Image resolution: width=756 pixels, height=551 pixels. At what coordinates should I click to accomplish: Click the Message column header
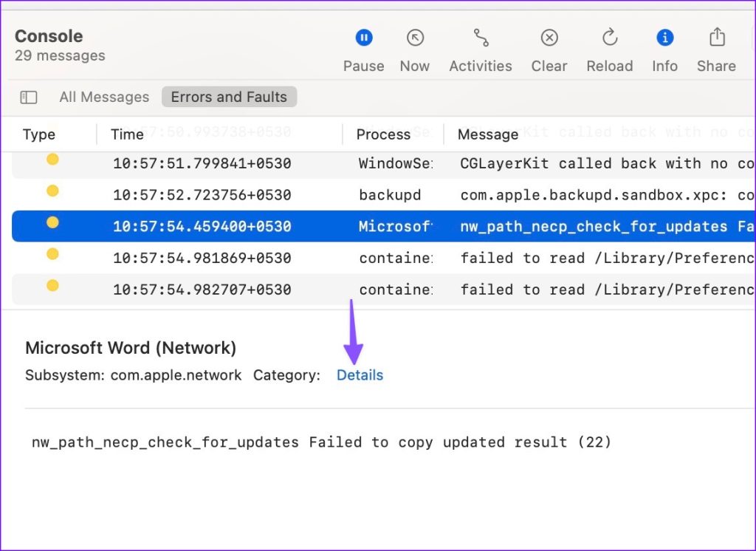coord(488,134)
